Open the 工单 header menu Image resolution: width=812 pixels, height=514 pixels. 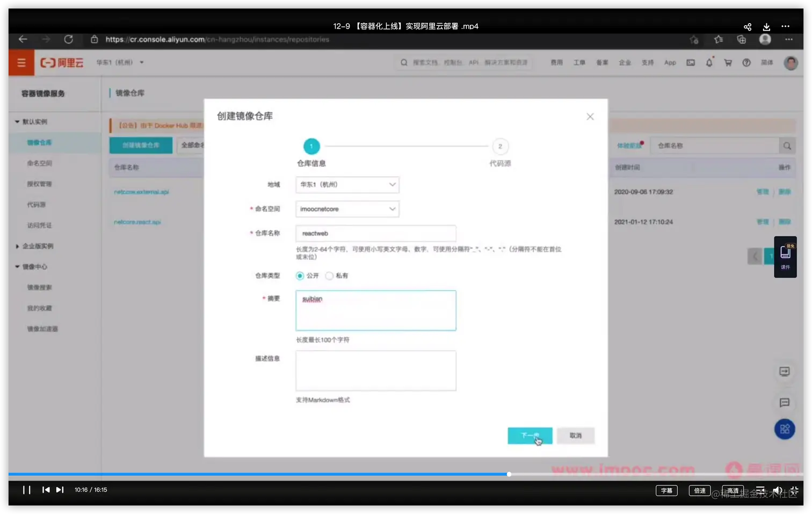tap(579, 63)
